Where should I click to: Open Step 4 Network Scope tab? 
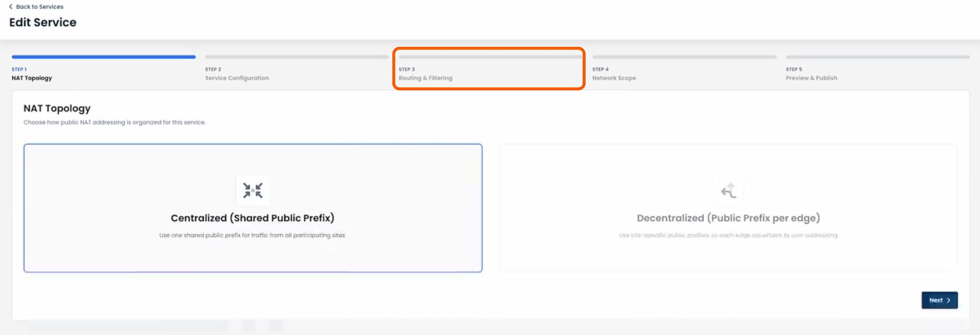point(684,69)
